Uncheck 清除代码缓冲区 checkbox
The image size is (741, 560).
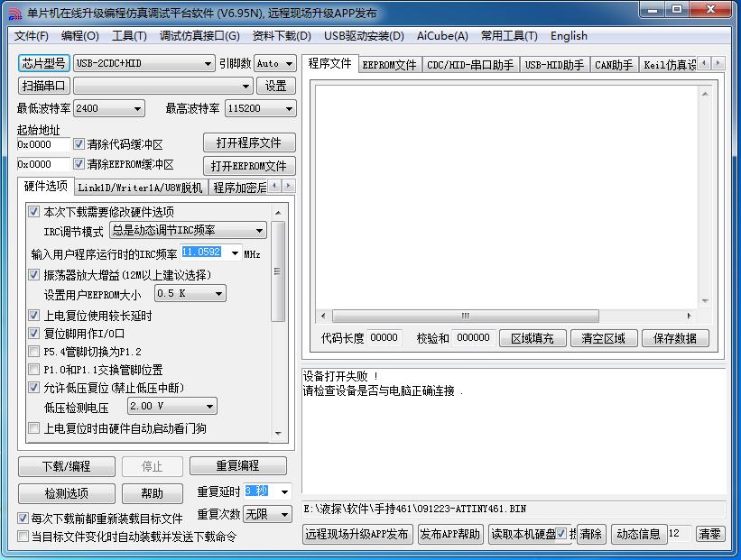coord(79,144)
